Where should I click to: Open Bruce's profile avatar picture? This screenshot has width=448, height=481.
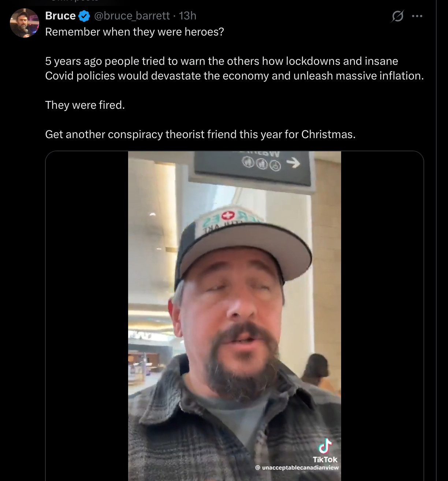[x=25, y=23]
